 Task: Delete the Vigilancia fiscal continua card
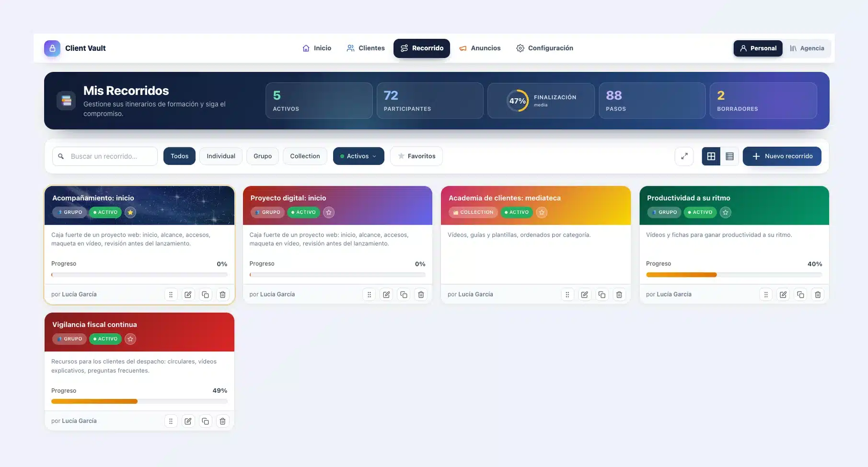[x=222, y=421]
